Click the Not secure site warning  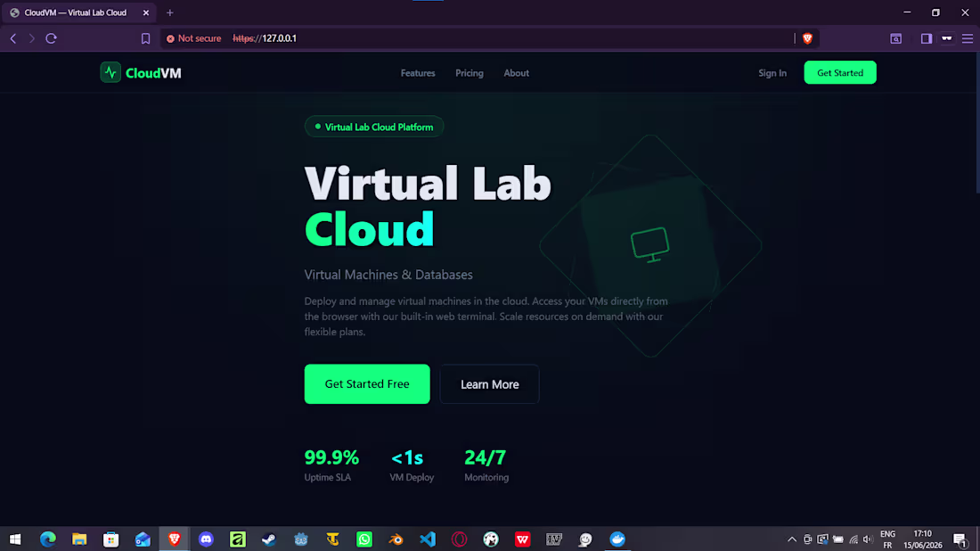tap(193, 38)
